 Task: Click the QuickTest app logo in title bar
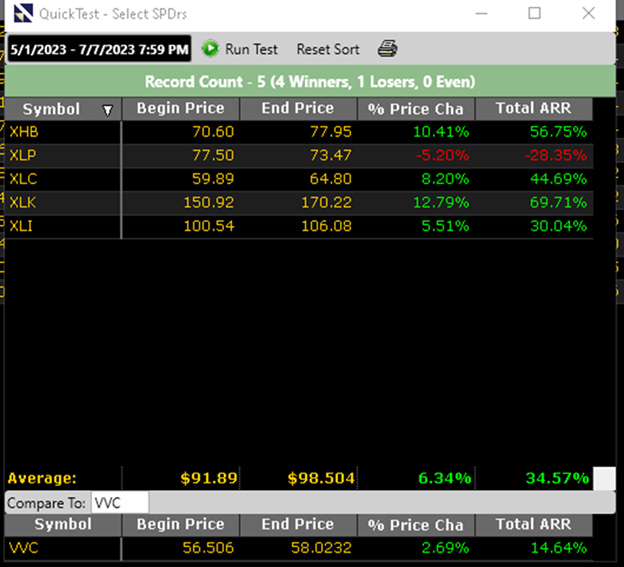click(x=22, y=14)
